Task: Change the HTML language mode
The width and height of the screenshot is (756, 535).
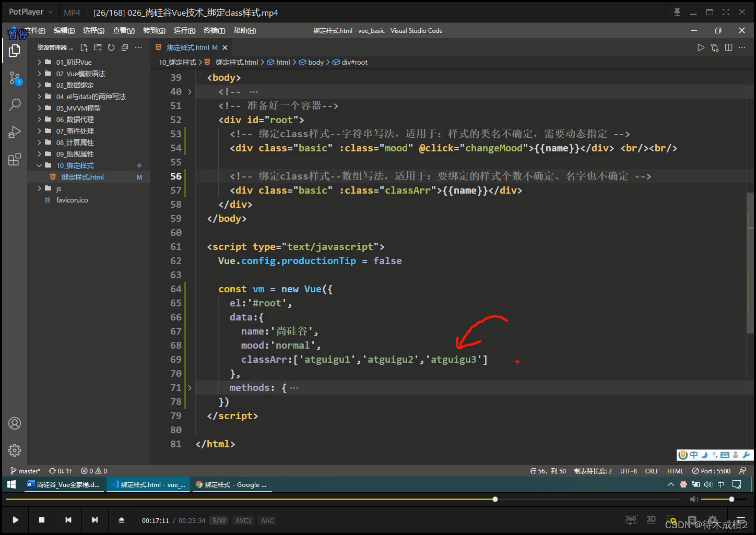Action: point(675,471)
